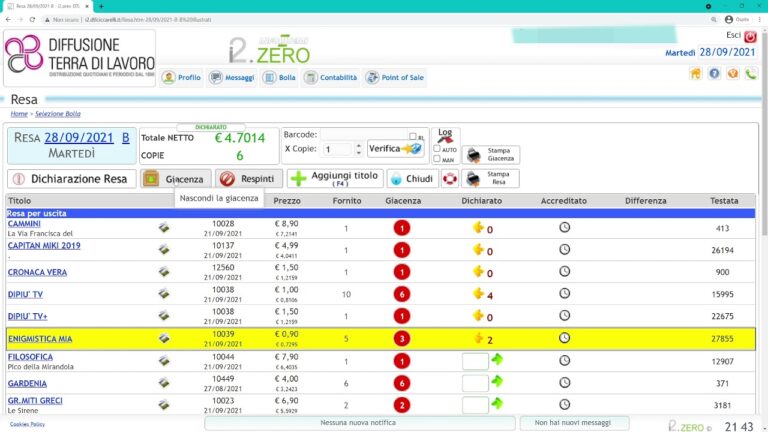The image size is (768, 432).
Task: Click the blue help question mark icon
Action: pos(714,73)
